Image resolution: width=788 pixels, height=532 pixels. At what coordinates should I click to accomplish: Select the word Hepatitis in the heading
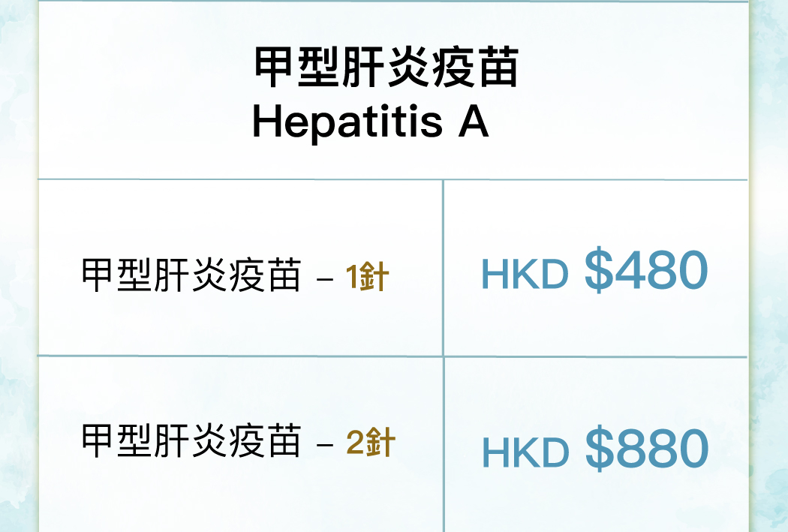coord(347,122)
